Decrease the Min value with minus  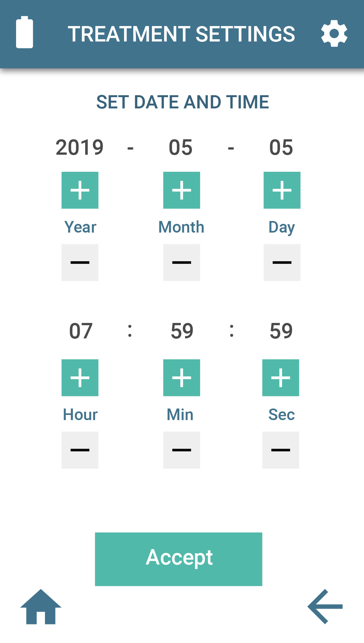pos(182,450)
